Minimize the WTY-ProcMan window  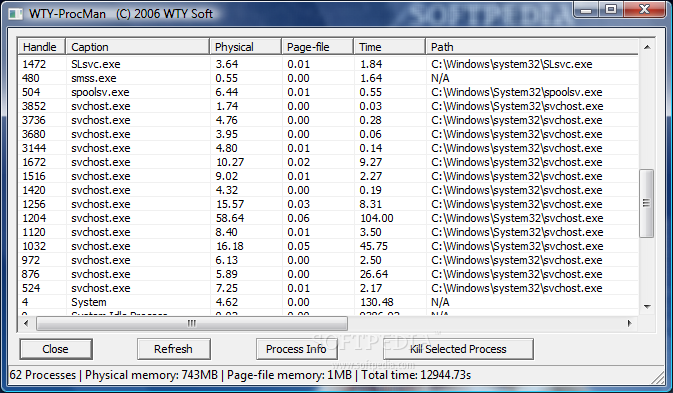586,9
